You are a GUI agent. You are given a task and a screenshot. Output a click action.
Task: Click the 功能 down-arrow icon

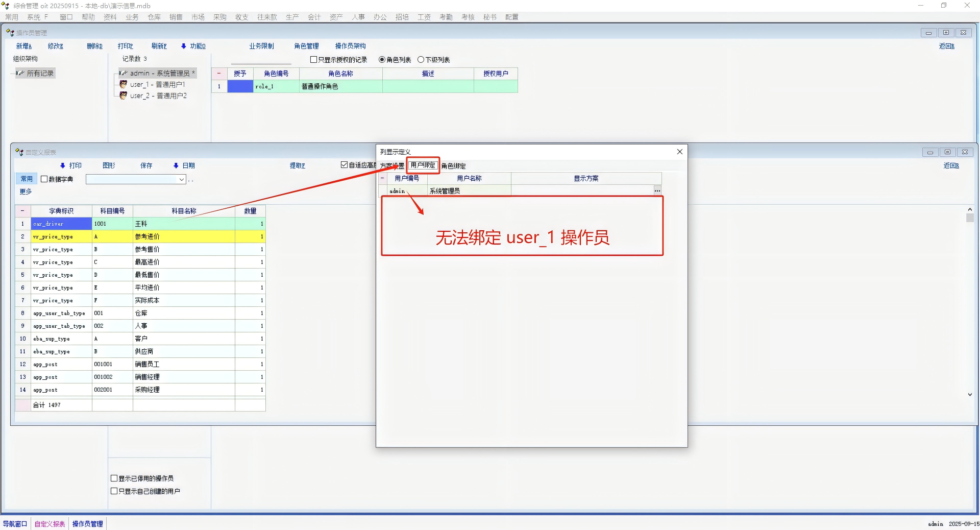tap(184, 46)
